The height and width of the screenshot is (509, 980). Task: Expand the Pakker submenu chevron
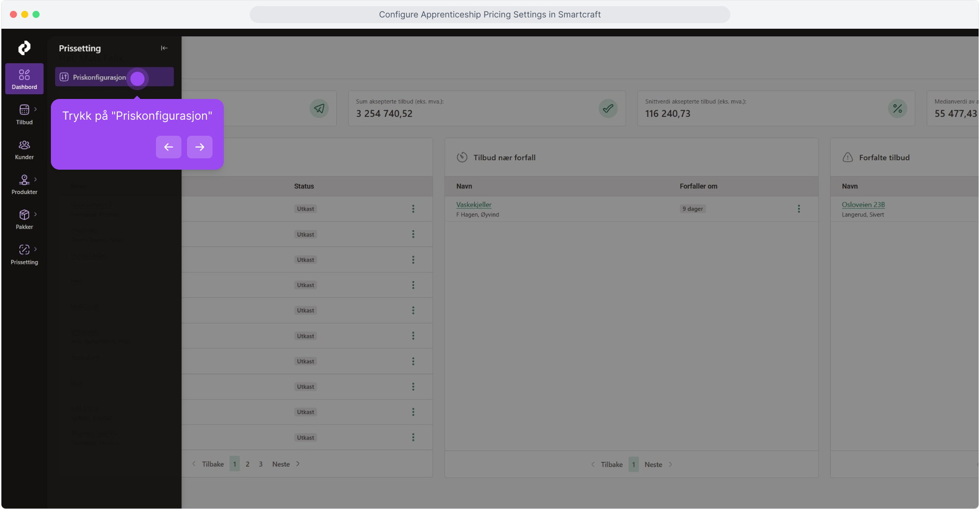pos(35,214)
